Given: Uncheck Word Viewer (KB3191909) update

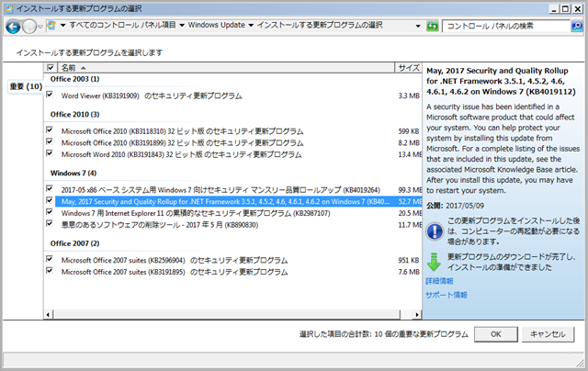Looking at the screenshot, I should [49, 94].
